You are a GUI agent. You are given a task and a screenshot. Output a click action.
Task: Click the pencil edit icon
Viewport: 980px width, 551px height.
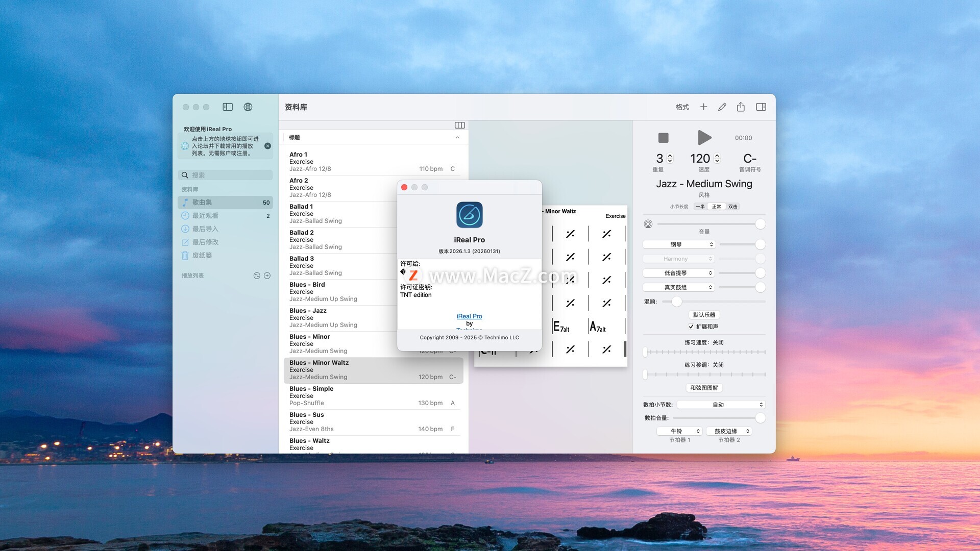click(722, 107)
